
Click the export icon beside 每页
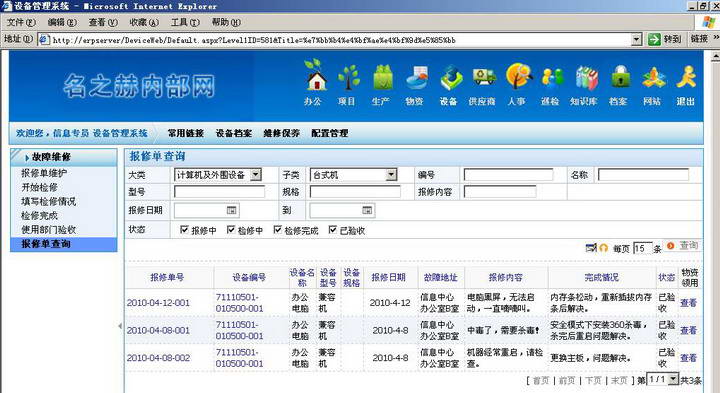click(591, 247)
